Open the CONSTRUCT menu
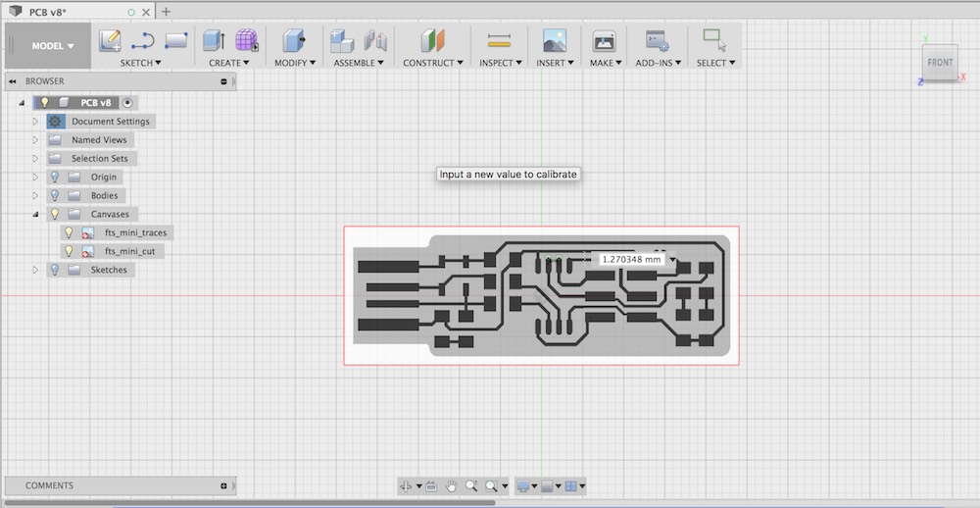 click(433, 63)
